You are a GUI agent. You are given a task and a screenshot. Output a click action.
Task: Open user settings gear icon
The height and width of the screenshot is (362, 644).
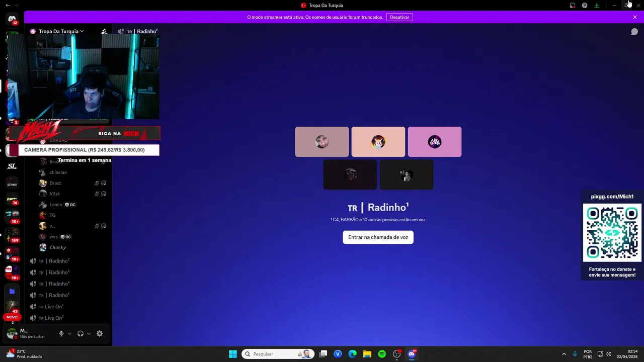[100, 333]
